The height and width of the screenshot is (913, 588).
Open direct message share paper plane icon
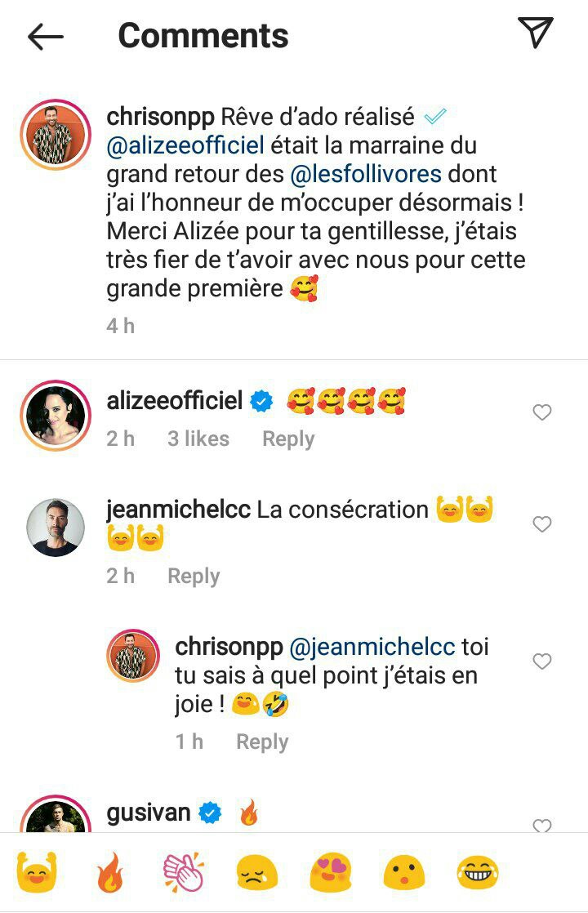point(536,33)
